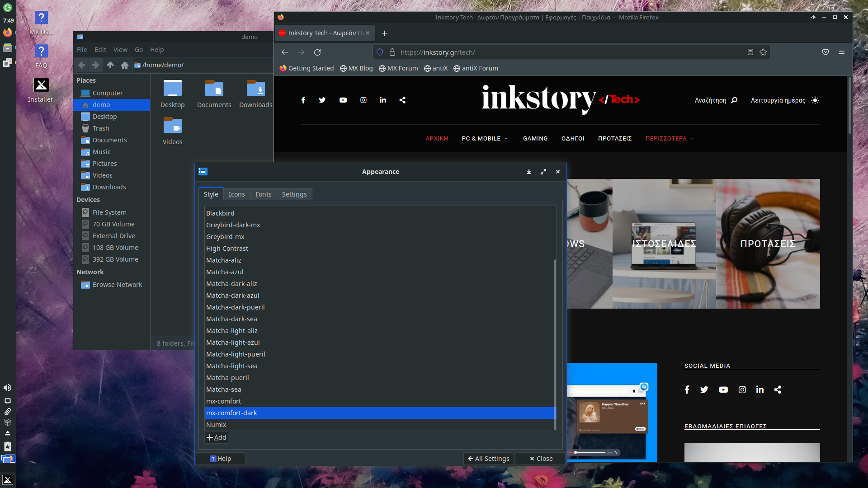Screen dimensions: 868x488
Task: Open Pocket save icon in Firefox toolbar
Action: pos(826,52)
